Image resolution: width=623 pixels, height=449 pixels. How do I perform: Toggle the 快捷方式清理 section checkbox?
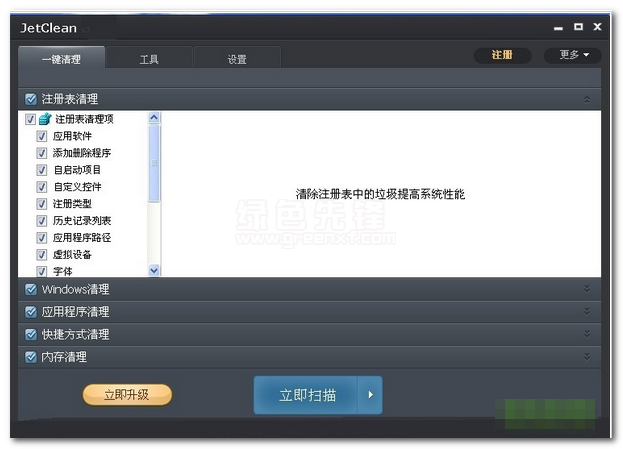pyautogui.click(x=31, y=335)
